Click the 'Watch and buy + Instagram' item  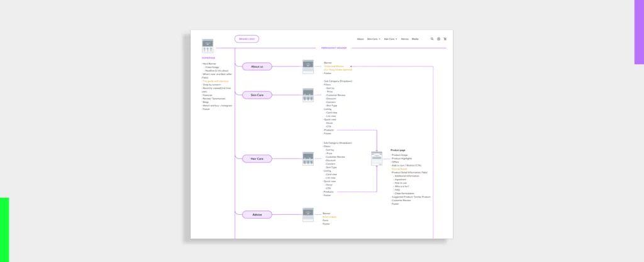217,106
